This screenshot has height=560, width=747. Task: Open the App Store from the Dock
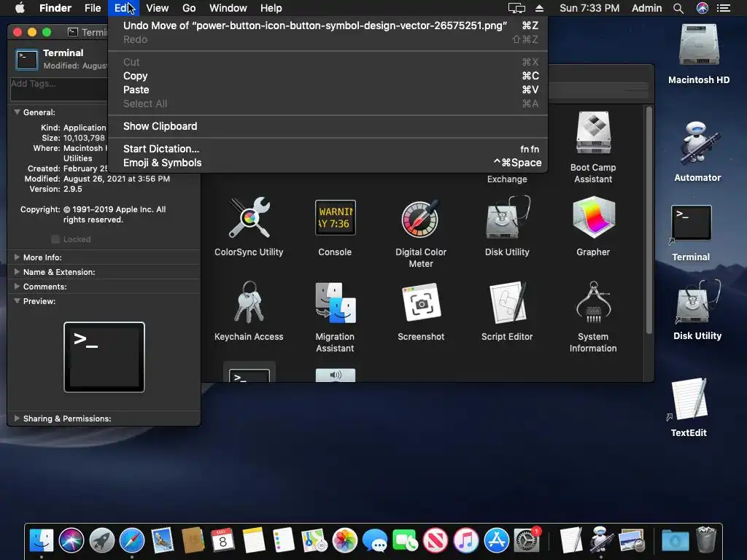click(496, 540)
